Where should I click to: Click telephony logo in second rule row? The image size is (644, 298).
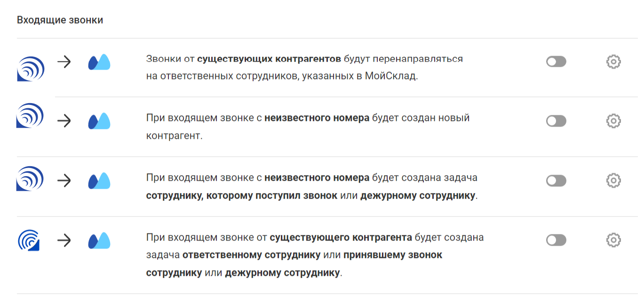pyautogui.click(x=30, y=115)
